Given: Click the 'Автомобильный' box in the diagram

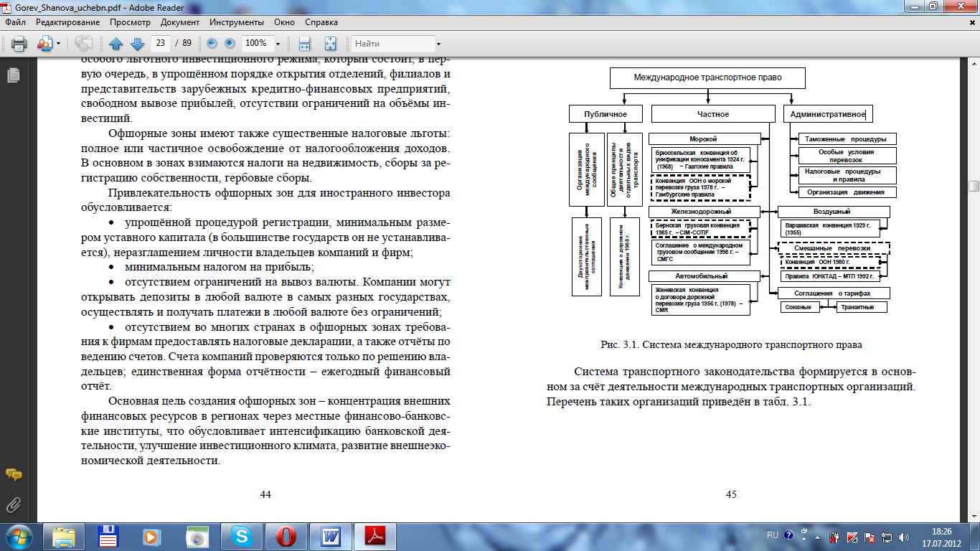Looking at the screenshot, I should [704, 276].
